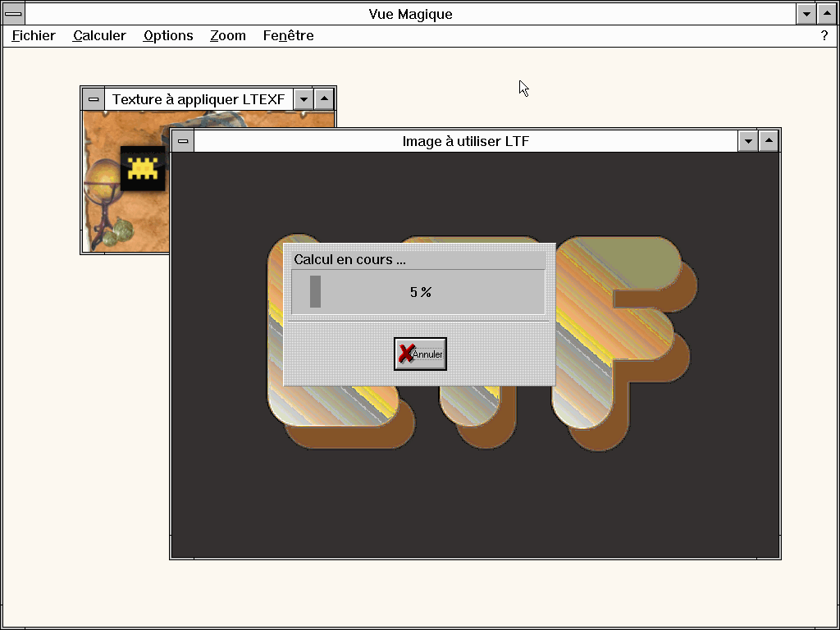Minimize the Vue Magique window

pyautogui.click(x=806, y=14)
